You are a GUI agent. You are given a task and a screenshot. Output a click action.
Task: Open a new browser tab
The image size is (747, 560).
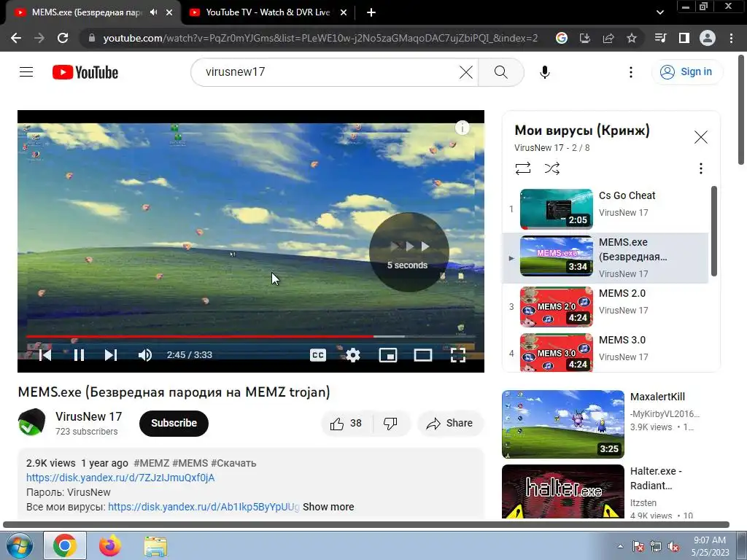371,12
